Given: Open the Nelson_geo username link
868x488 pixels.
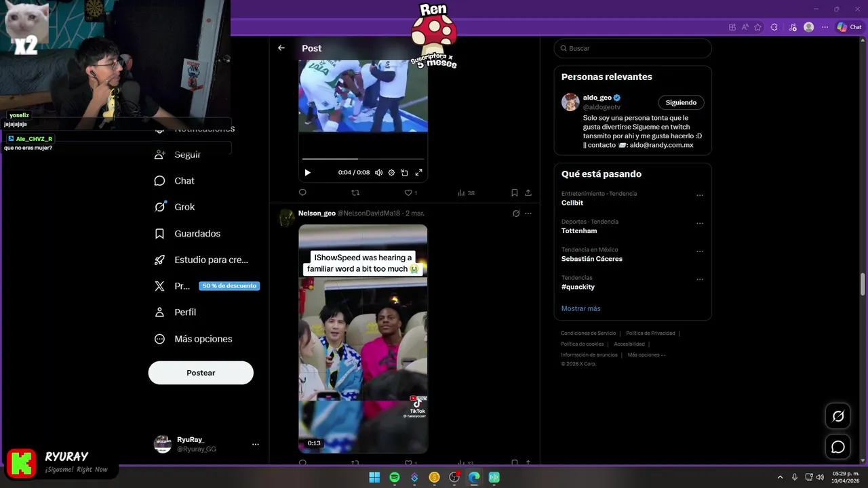Looking at the screenshot, I should (317, 213).
